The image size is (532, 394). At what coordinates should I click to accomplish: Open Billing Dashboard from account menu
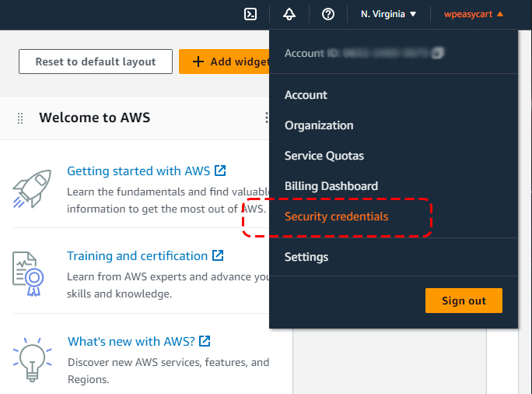[x=331, y=186]
